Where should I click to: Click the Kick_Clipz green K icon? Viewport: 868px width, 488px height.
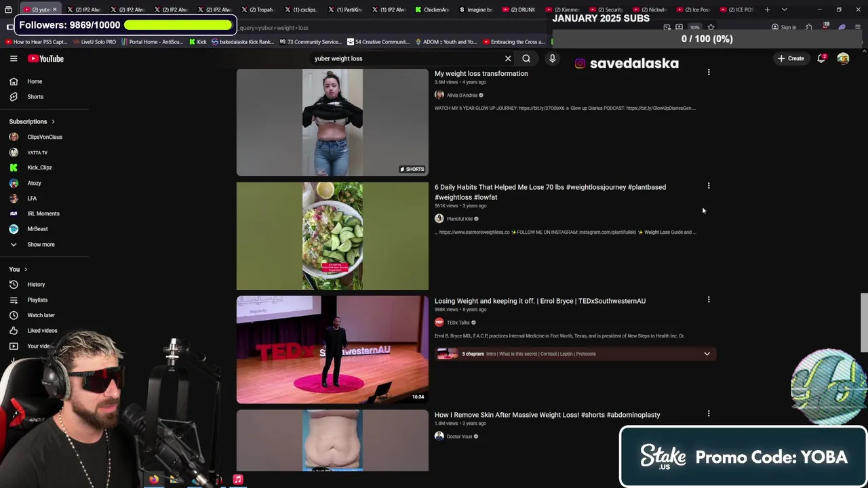[14, 167]
